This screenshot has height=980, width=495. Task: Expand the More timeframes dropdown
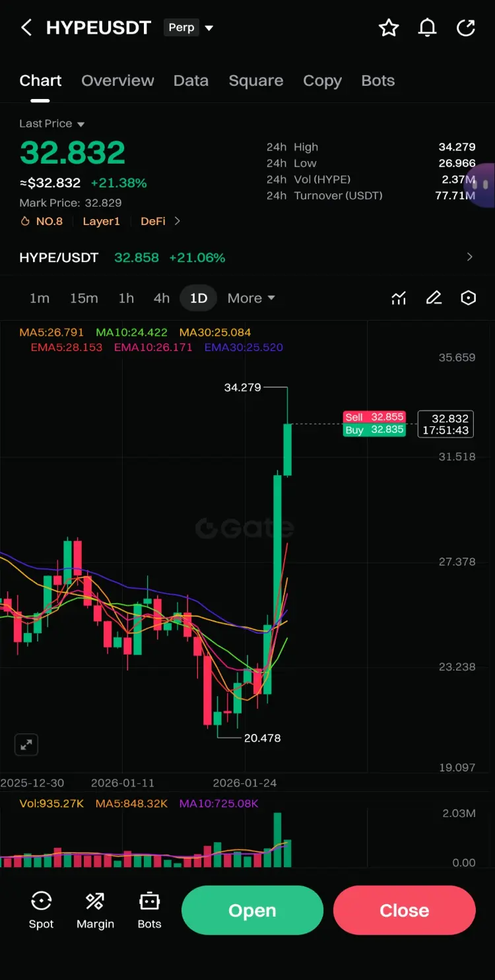click(251, 298)
